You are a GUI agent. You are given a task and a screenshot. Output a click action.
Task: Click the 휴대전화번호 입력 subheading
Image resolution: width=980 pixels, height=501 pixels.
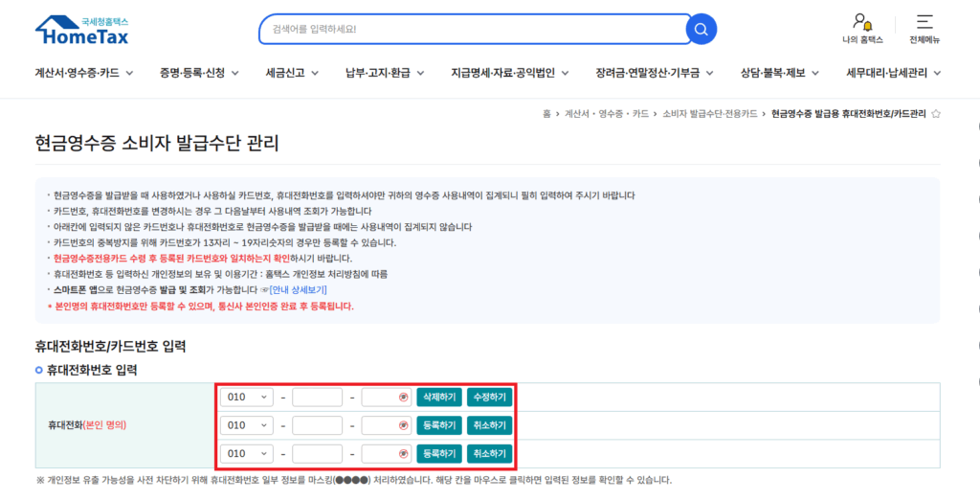pyautogui.click(x=92, y=371)
